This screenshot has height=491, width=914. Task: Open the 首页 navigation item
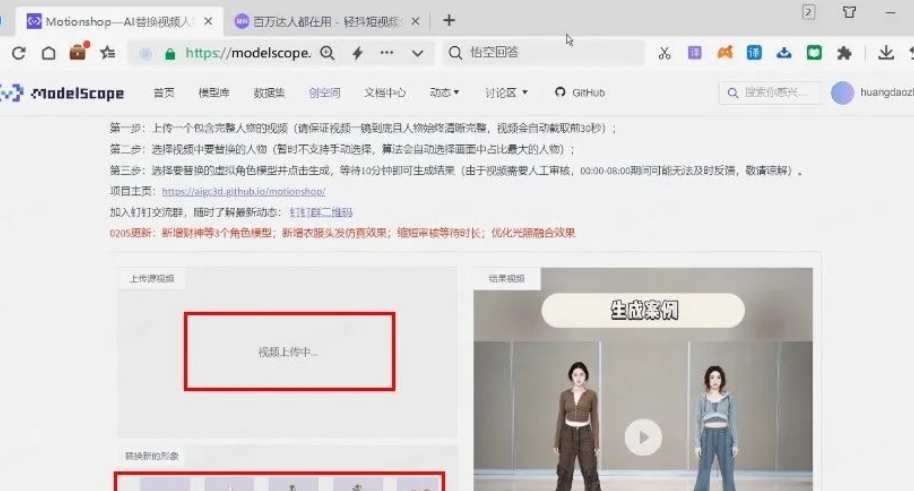(x=164, y=93)
